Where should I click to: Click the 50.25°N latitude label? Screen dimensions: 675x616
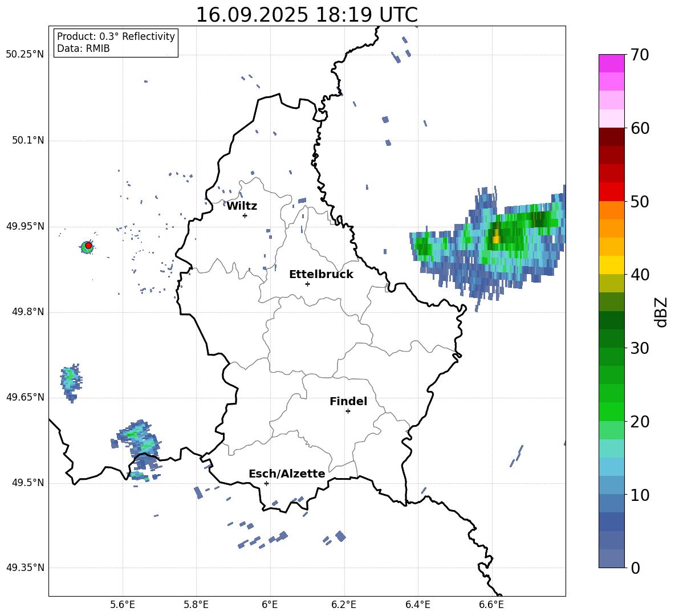(x=25, y=55)
